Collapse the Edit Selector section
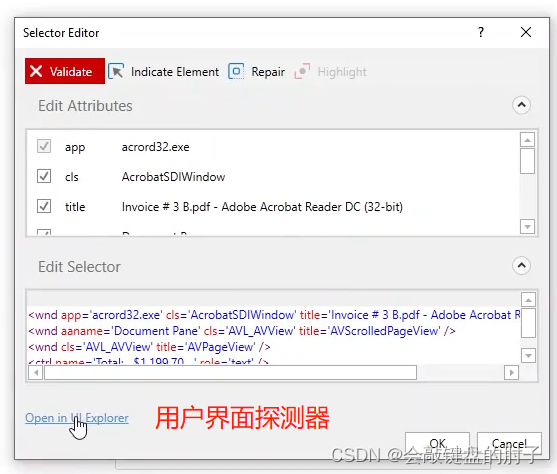This screenshot has width=557, height=474. click(x=521, y=265)
